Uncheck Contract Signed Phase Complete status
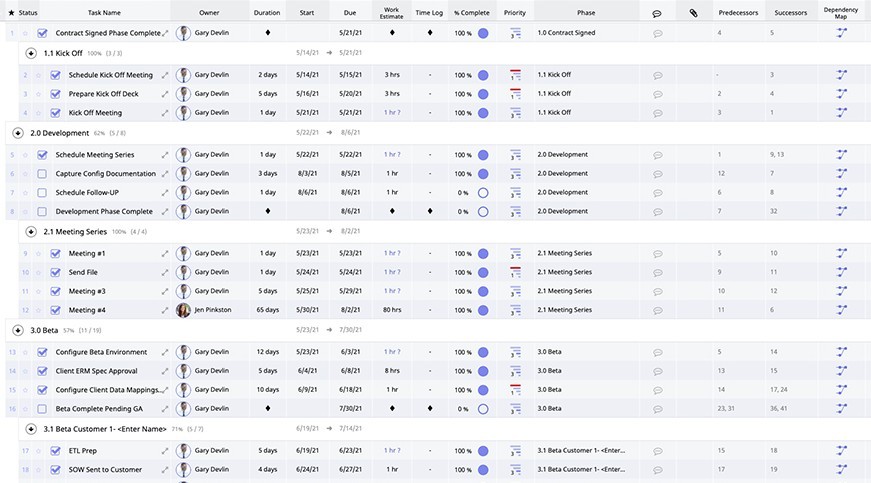This screenshot has height=483, width=871. (x=42, y=33)
